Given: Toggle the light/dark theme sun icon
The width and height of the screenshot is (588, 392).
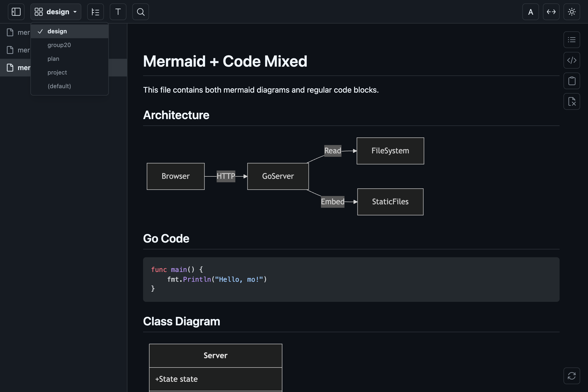Looking at the screenshot, I should (x=572, y=12).
